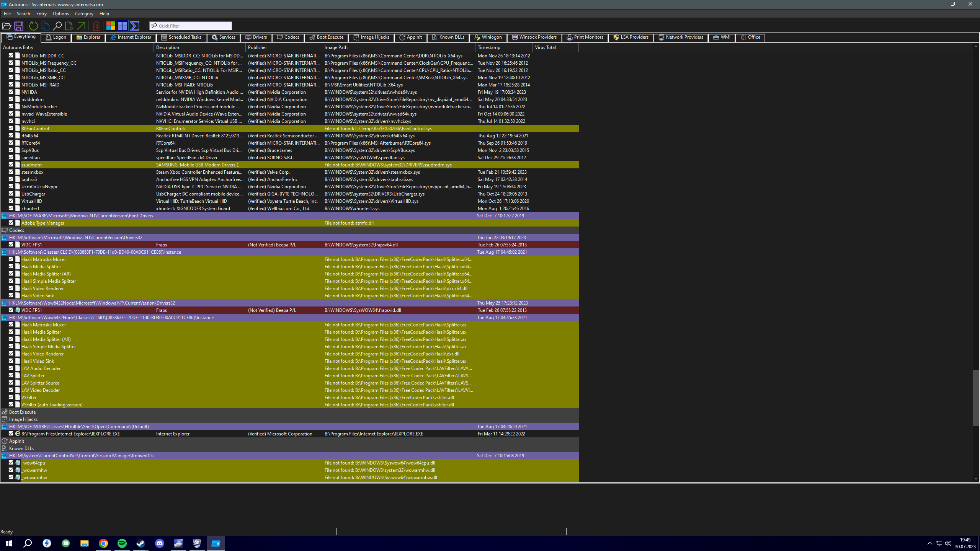The image size is (980, 551).
Task: Open Spotify from the taskbar
Action: coord(122,543)
